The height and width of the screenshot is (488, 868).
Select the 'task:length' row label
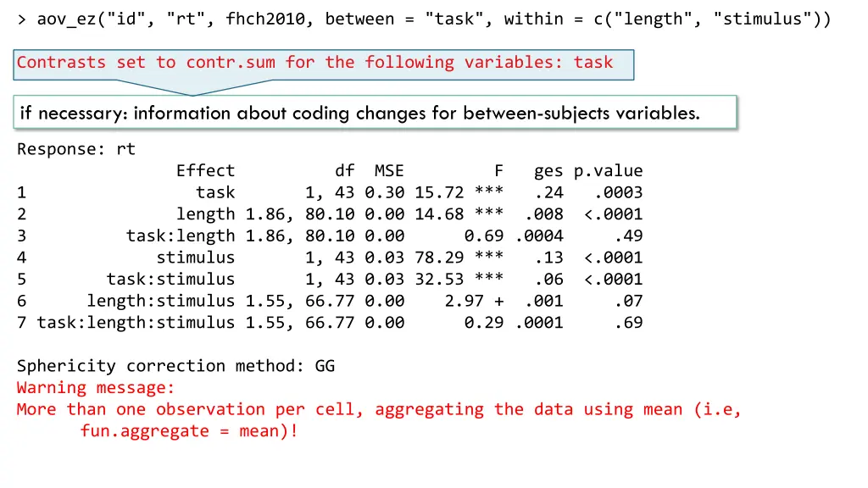click(181, 236)
